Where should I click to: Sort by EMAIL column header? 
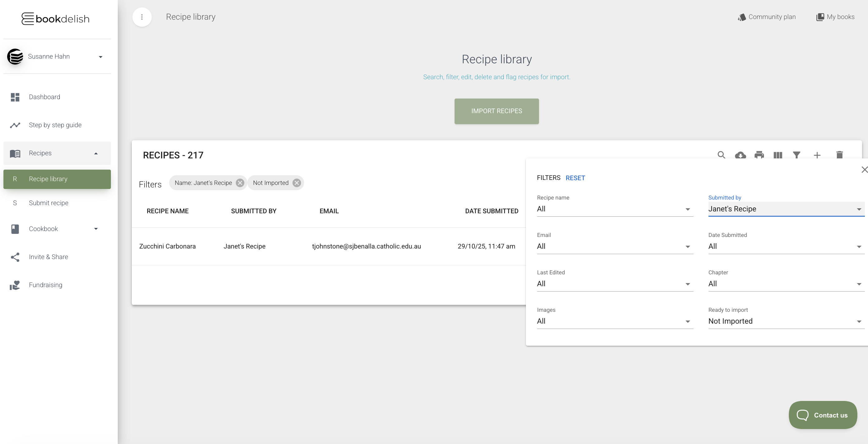(x=329, y=211)
